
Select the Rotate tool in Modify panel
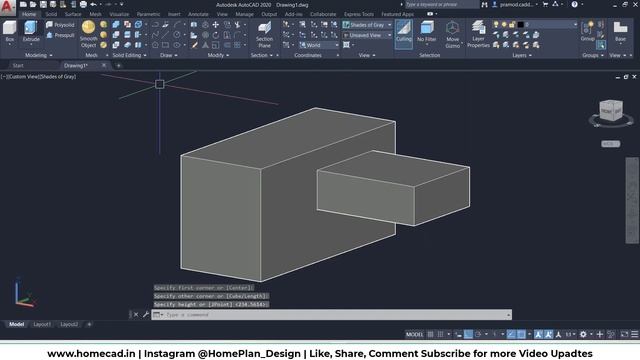point(216,35)
